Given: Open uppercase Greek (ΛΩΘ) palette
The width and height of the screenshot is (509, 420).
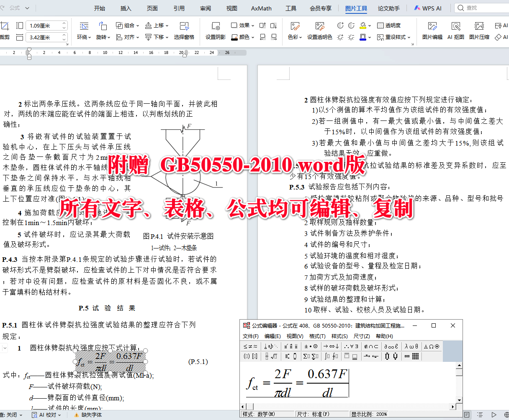Looking at the screenshot, I should 432,346.
